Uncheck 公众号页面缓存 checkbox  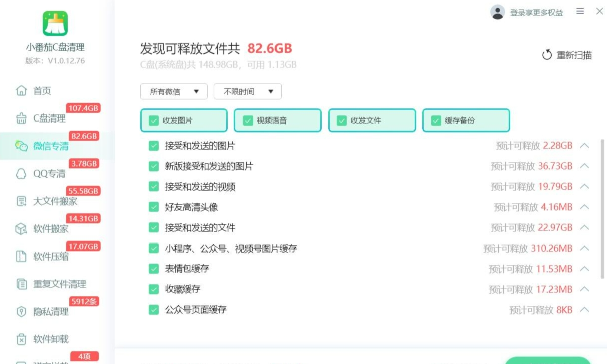click(154, 310)
